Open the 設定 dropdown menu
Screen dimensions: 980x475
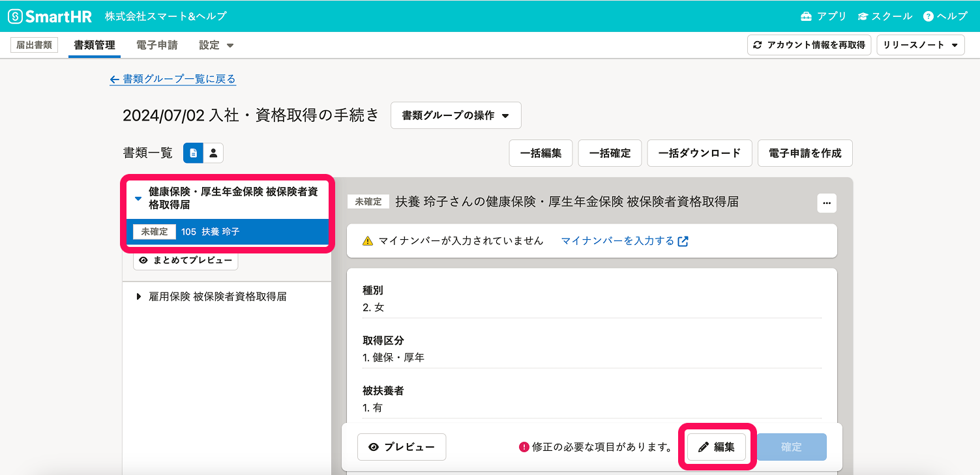[x=216, y=45]
